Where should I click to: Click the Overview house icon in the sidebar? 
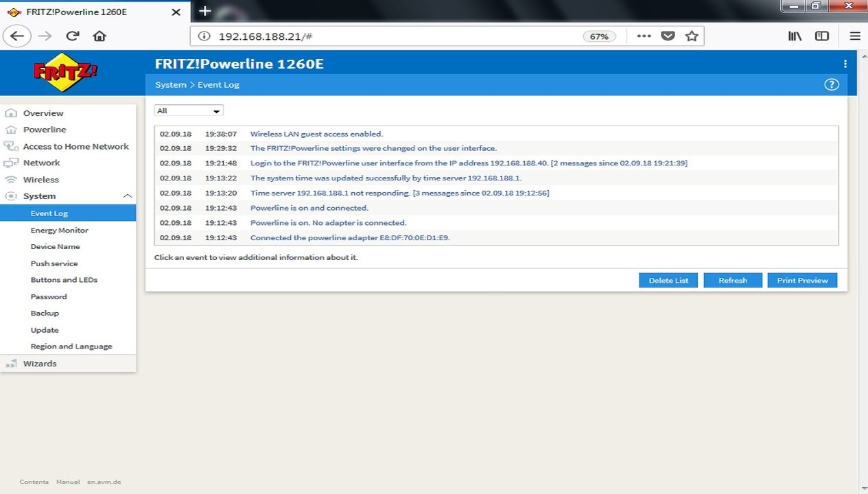[x=11, y=113]
